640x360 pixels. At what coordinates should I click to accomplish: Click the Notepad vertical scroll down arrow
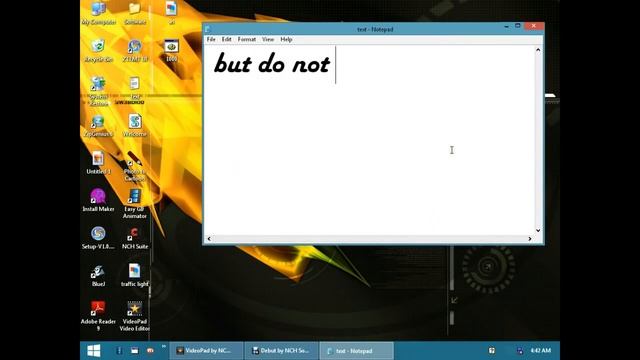[538, 231]
